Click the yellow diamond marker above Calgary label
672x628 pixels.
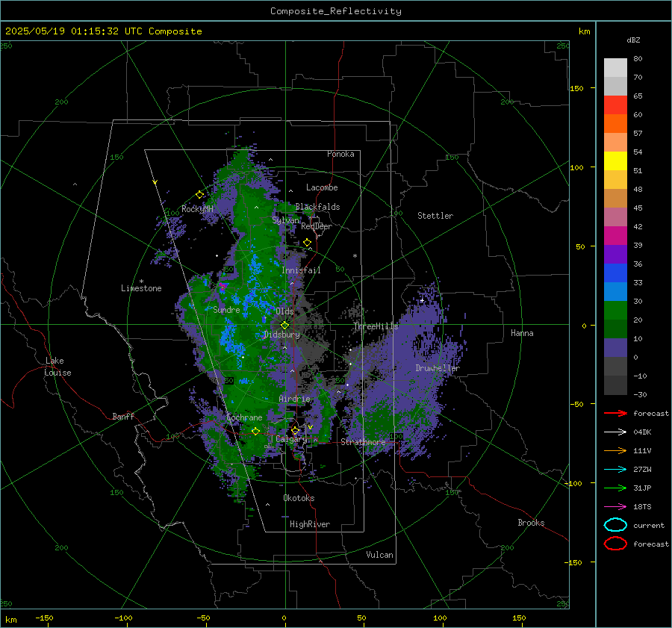pos(295,430)
